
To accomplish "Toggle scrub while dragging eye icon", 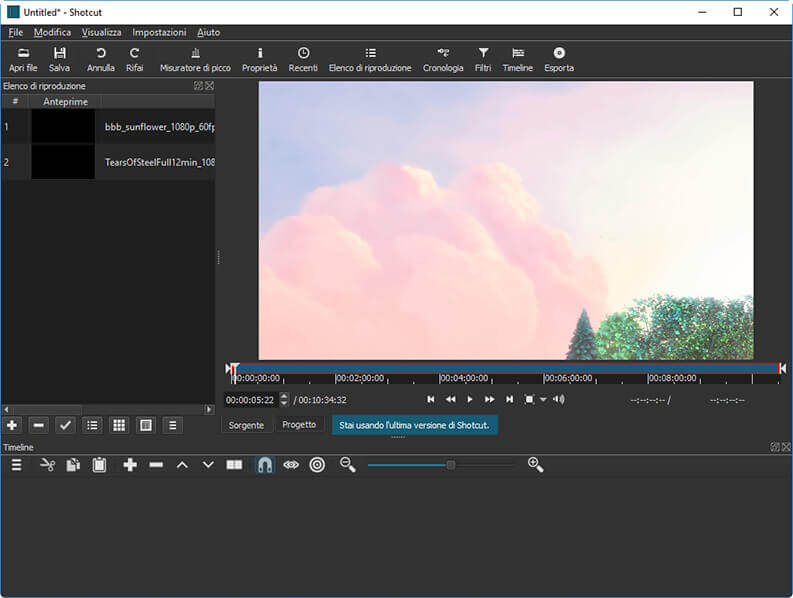I will tap(291, 465).
